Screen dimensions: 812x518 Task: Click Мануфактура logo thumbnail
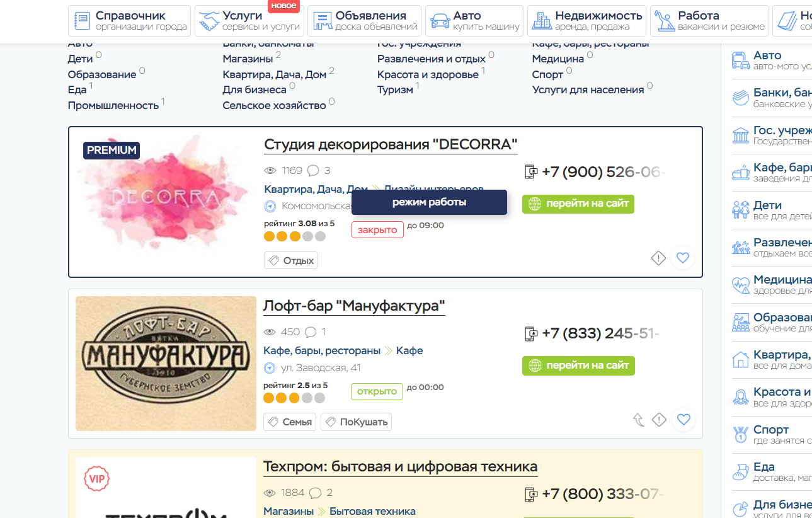(166, 364)
